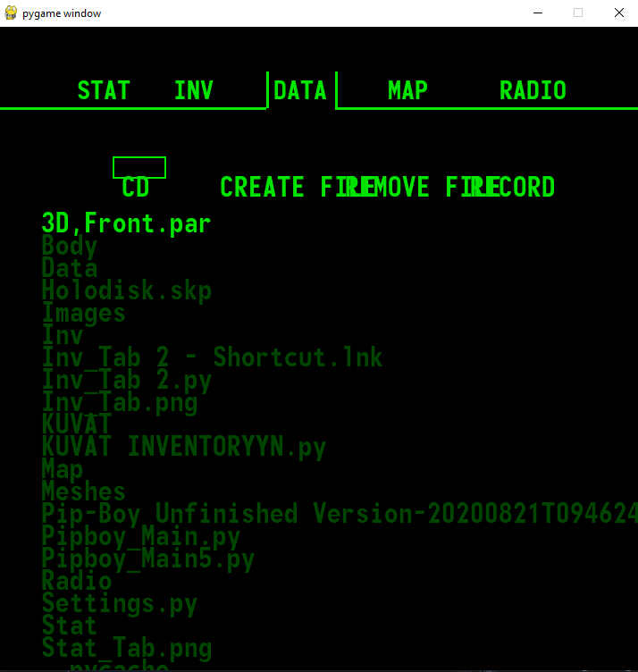Select the Data folder entry
Image resolution: width=638 pixels, height=672 pixels.
[x=70, y=268]
